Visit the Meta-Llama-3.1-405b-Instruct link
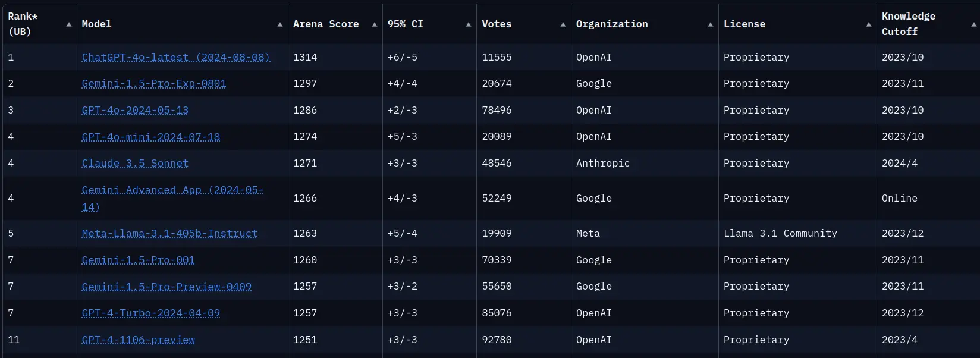The image size is (980, 358). 169,233
